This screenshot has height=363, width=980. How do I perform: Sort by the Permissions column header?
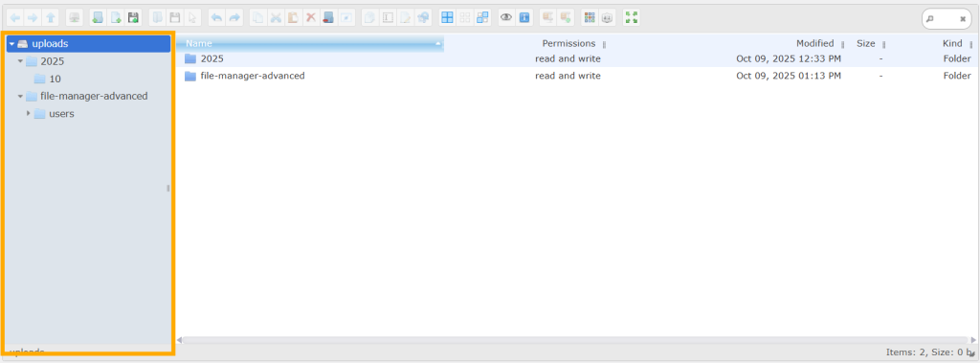pyautogui.click(x=568, y=44)
